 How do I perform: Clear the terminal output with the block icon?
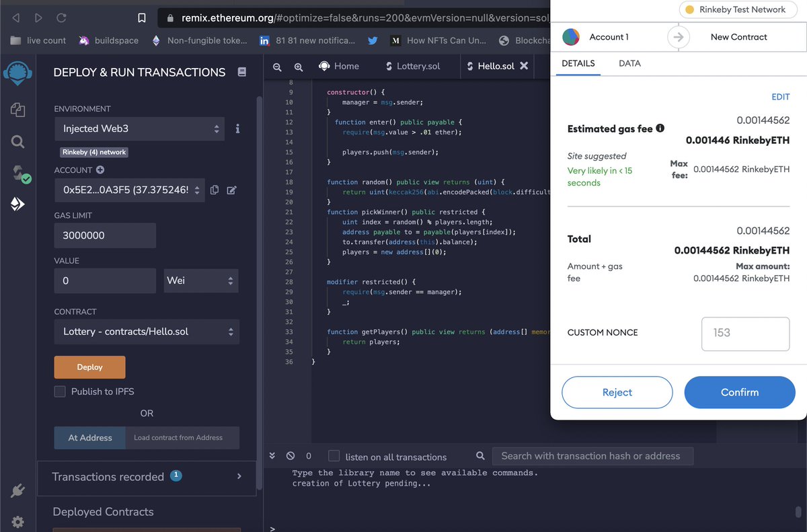pos(290,455)
